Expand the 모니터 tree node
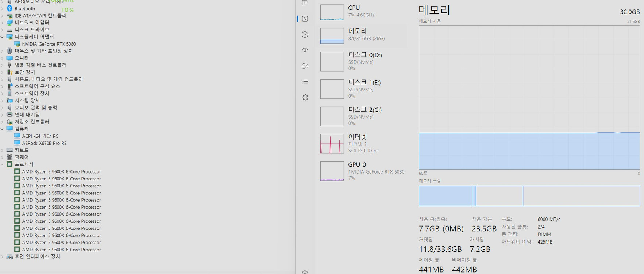Viewport: 644px width, 274px height. click(2, 58)
